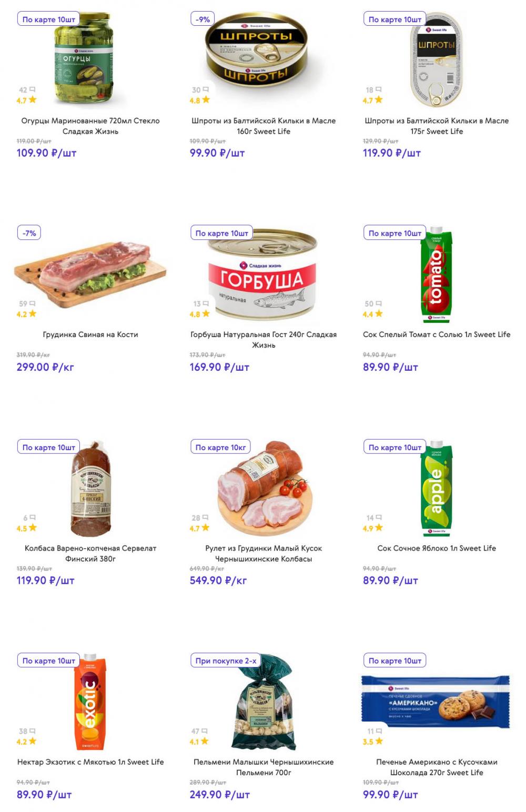Click the rating star for Печенье Американо
This screenshot has height=812, width=526.
pyautogui.click(x=379, y=741)
